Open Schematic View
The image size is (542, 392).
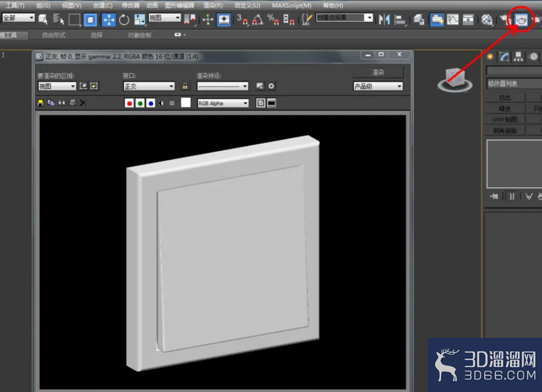[x=468, y=19]
